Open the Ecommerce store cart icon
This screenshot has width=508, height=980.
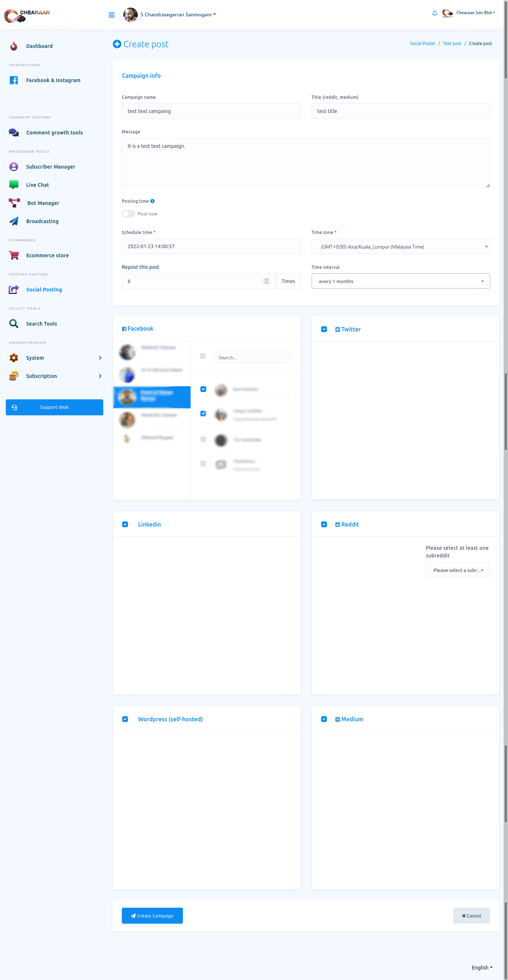point(14,255)
